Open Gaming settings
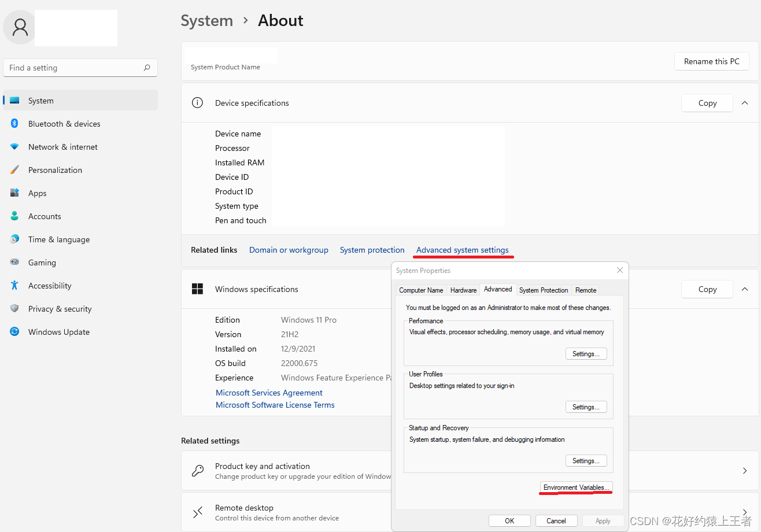 pyautogui.click(x=80, y=263)
